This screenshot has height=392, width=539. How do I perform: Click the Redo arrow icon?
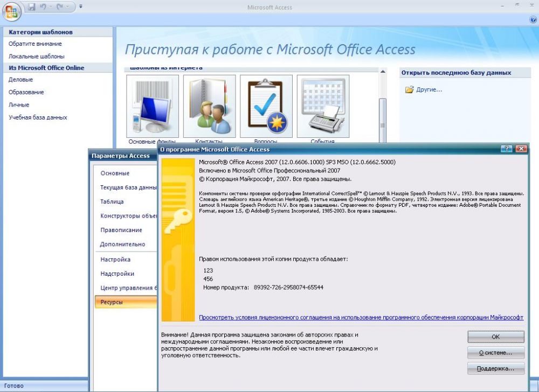pyautogui.click(x=59, y=7)
